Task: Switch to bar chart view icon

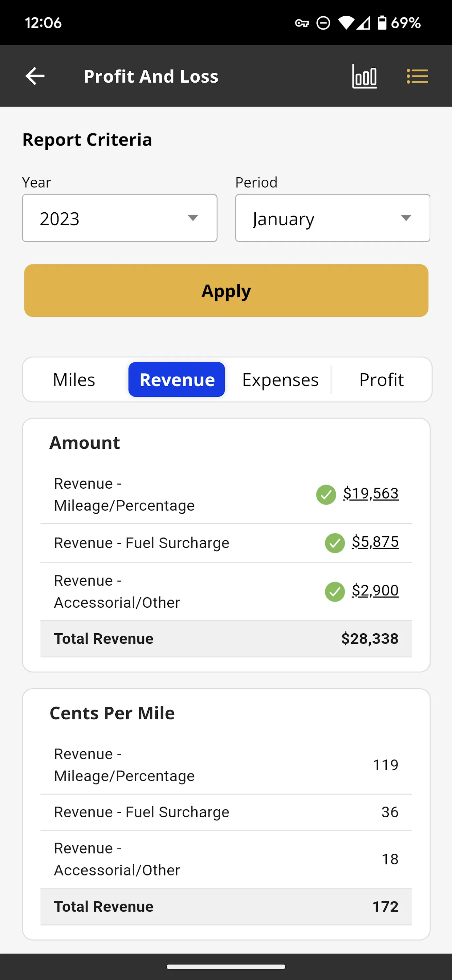Action: (364, 76)
